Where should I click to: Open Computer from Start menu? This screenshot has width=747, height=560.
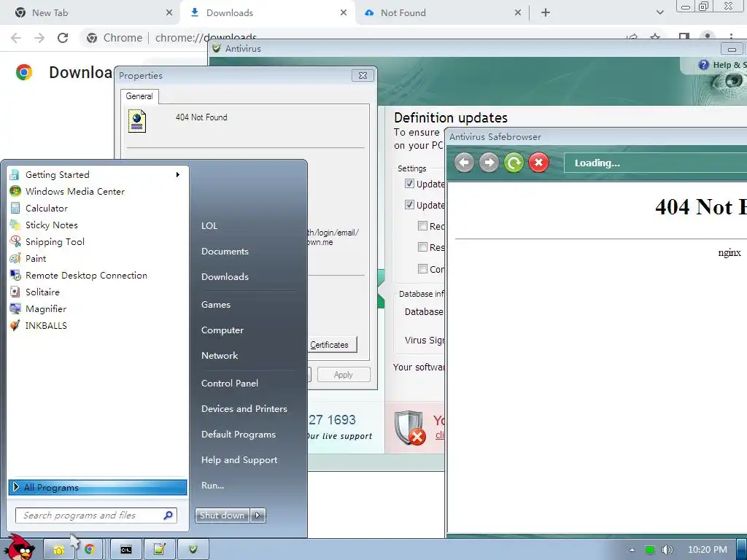click(x=222, y=330)
